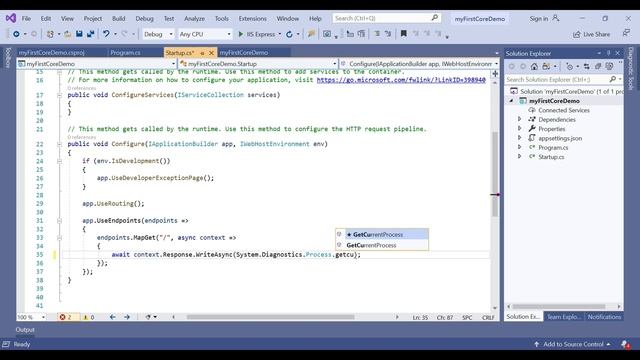Viewport: 640px width, 360px height.
Task: Click Show All Files icon in Solution Explorer
Action: click(x=609, y=66)
